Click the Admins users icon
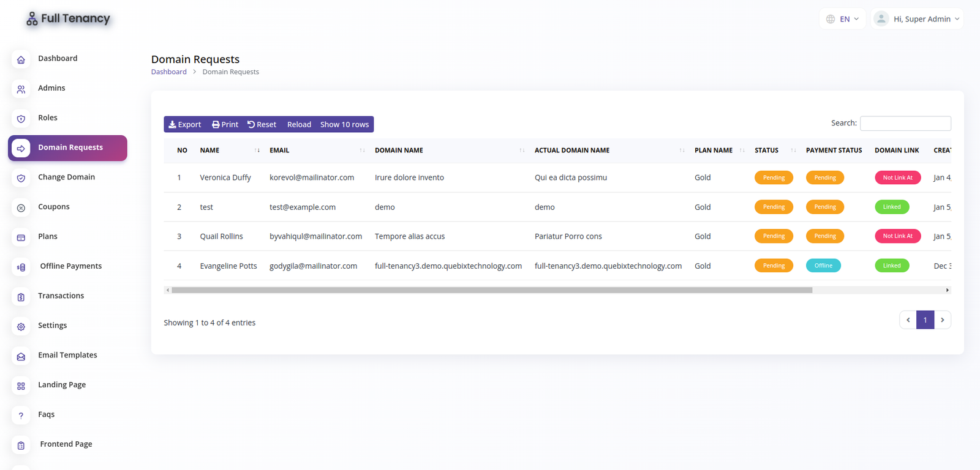The height and width of the screenshot is (470, 980). 21,89
